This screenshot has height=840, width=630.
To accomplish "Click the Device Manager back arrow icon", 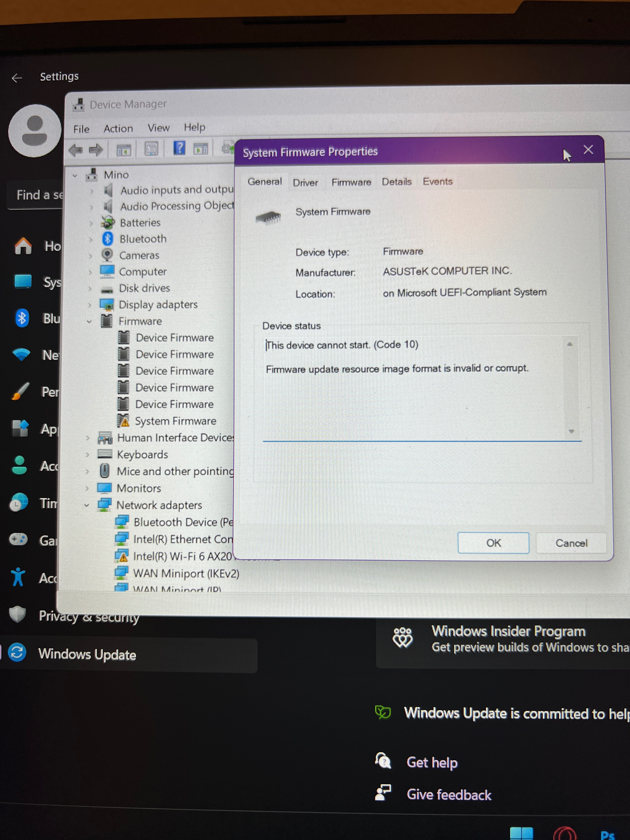I will [75, 150].
